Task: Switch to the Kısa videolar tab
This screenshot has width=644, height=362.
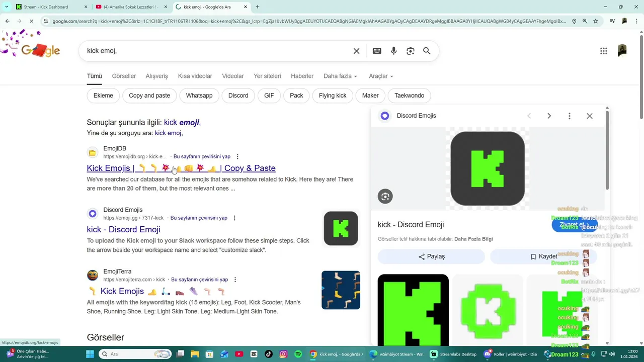Action: click(195, 76)
